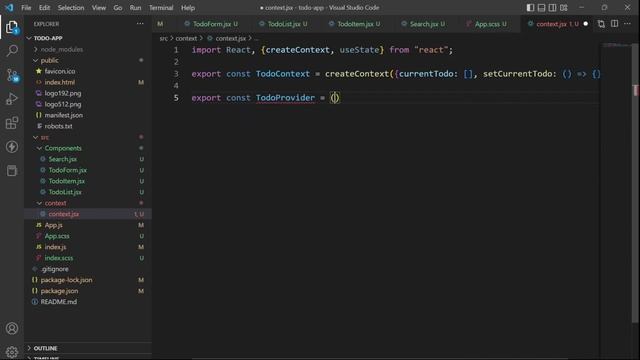Viewport: 640px width, 360px height.
Task: Split the editor to the right
Action: 614,24
